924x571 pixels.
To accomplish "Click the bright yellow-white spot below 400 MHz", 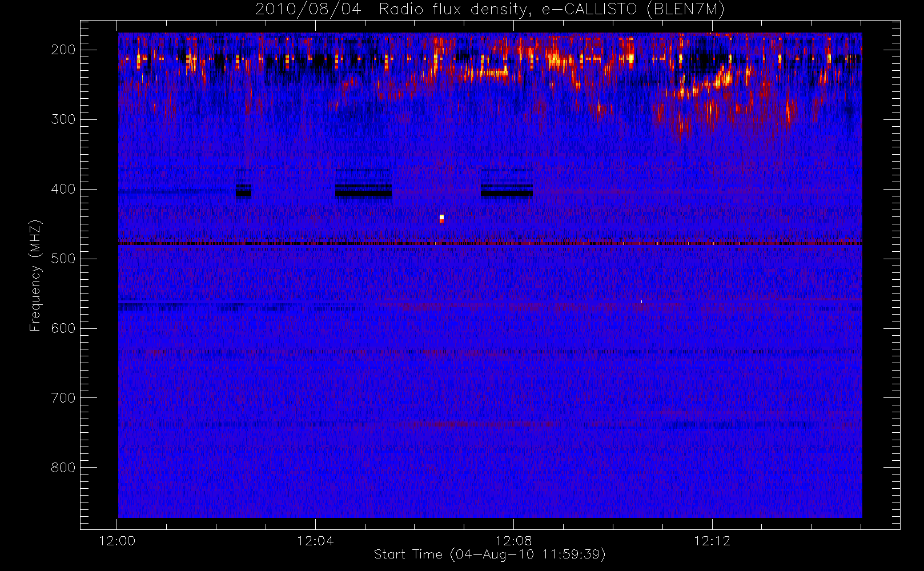I will point(441,218).
